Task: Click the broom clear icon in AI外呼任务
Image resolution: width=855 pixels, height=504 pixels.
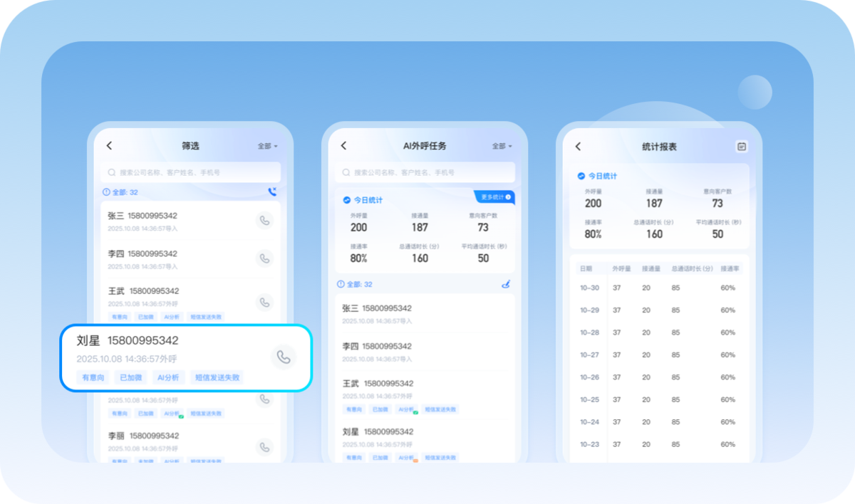Action: (x=507, y=284)
